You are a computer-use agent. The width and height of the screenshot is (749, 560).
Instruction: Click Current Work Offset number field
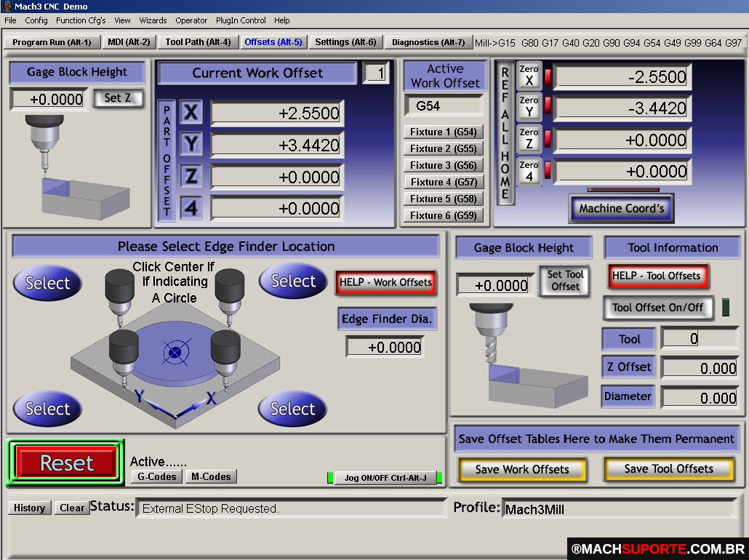[x=375, y=73]
